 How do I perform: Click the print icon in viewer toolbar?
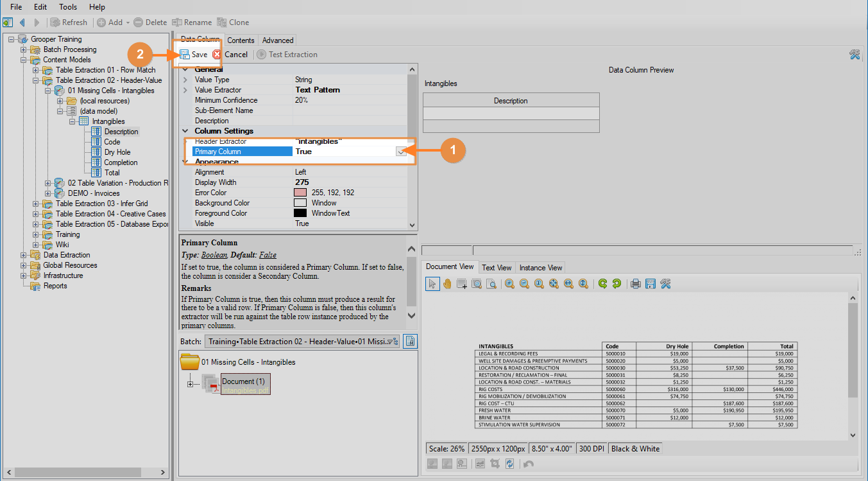pyautogui.click(x=635, y=284)
